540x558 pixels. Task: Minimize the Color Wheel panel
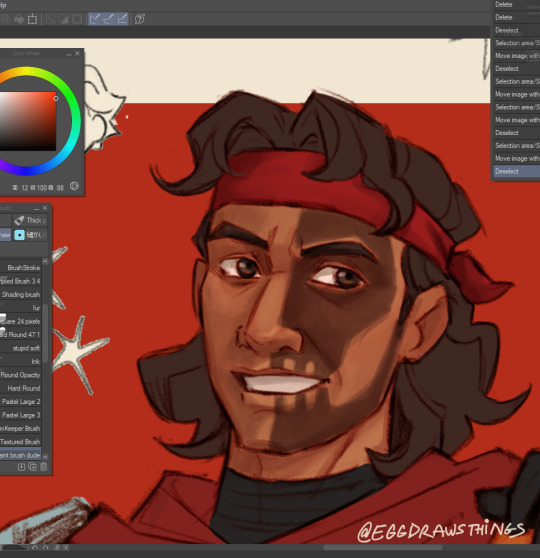pyautogui.click(x=69, y=54)
